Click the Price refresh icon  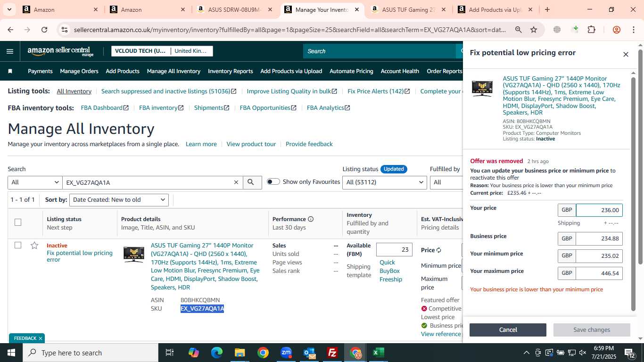[439, 250]
